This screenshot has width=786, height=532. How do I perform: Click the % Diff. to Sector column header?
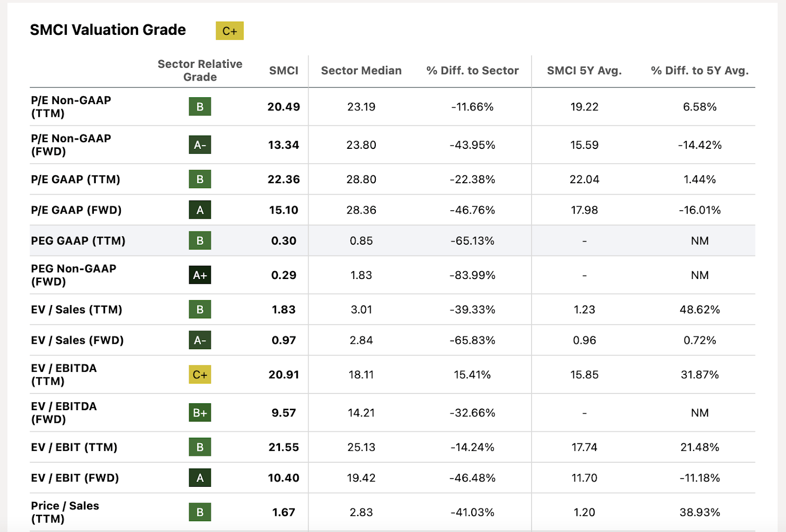tap(472, 71)
